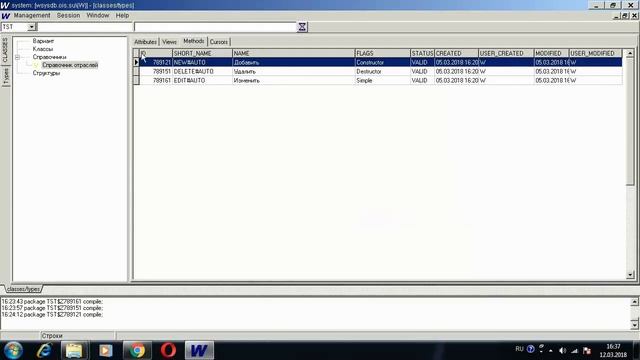
Task: Open the TST schema dropdown
Action: pos(31,27)
